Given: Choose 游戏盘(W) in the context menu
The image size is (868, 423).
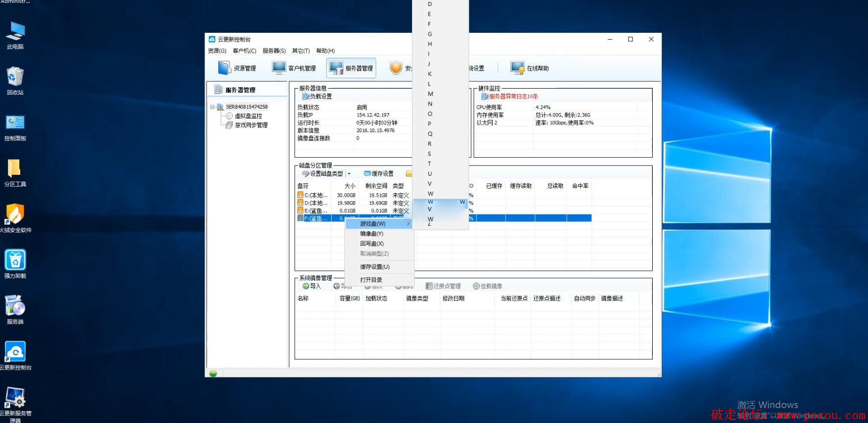Looking at the screenshot, I should (379, 224).
